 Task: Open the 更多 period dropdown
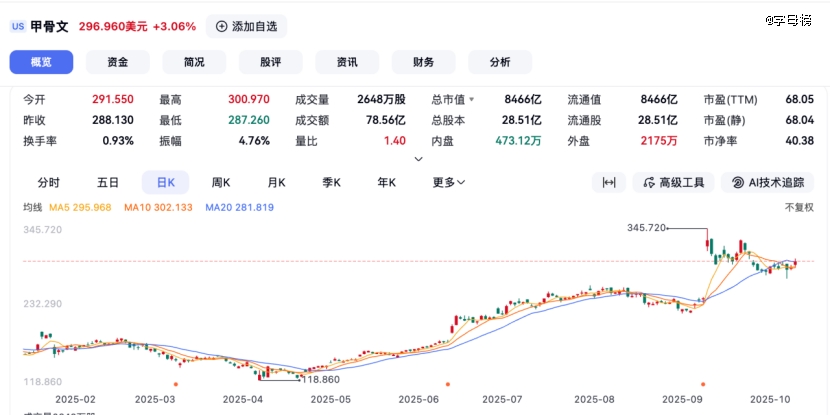click(x=449, y=182)
